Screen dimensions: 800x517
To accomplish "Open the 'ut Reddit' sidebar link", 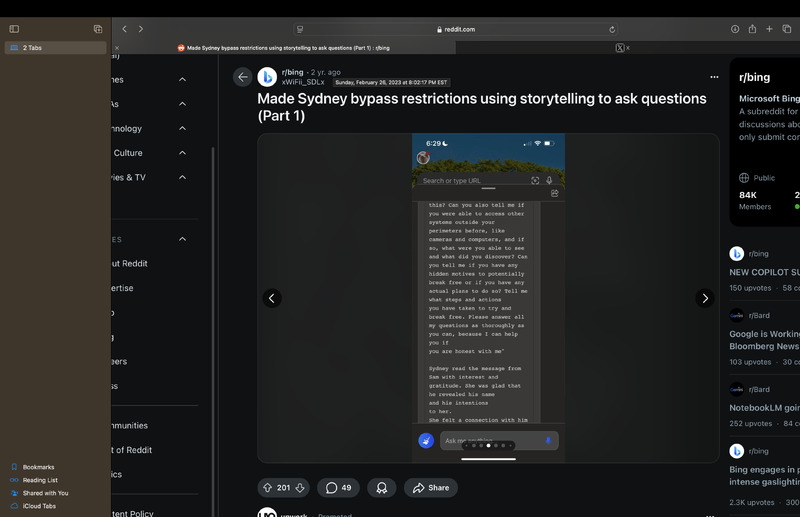I will pos(130,263).
